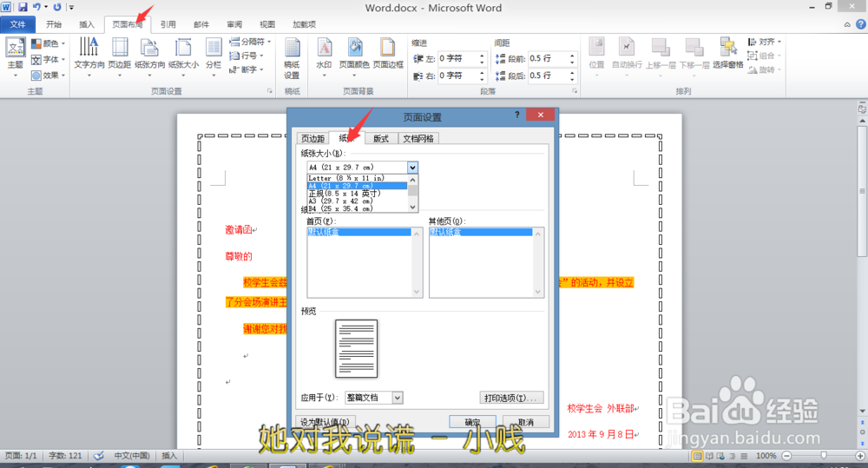Save the document from quick access
Screen dimensions: 868x468
coord(23,7)
